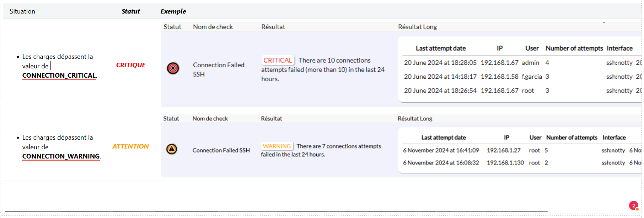
Task: Click the red critical X status icon
Action: pyautogui.click(x=173, y=68)
